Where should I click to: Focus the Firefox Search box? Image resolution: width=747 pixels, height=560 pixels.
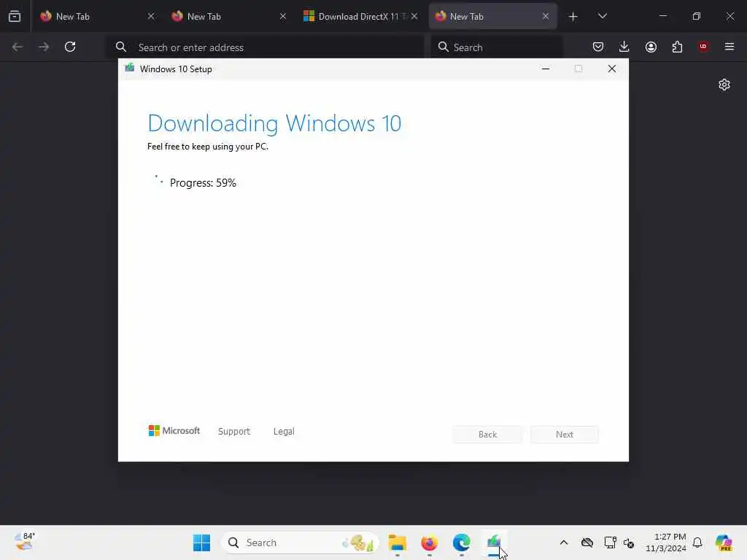pos(496,47)
